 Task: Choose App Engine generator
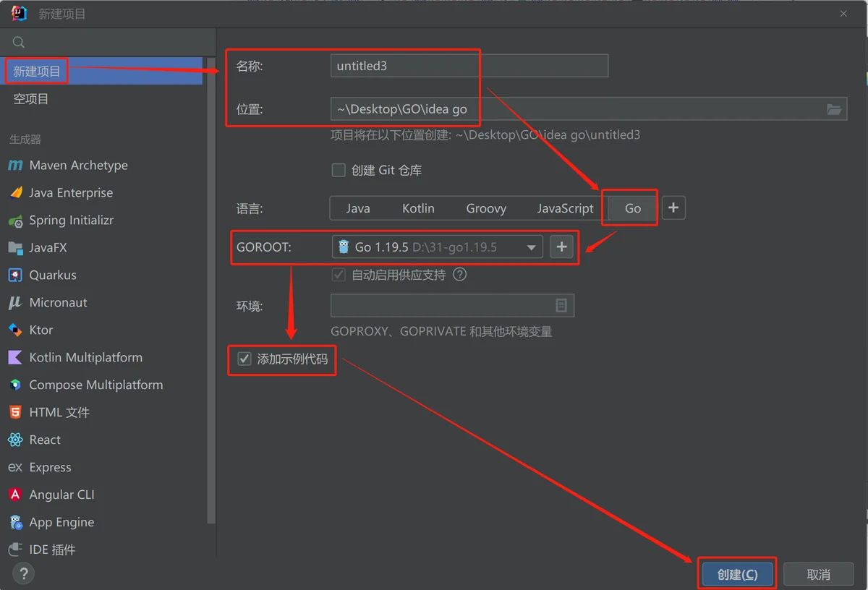coord(101,523)
